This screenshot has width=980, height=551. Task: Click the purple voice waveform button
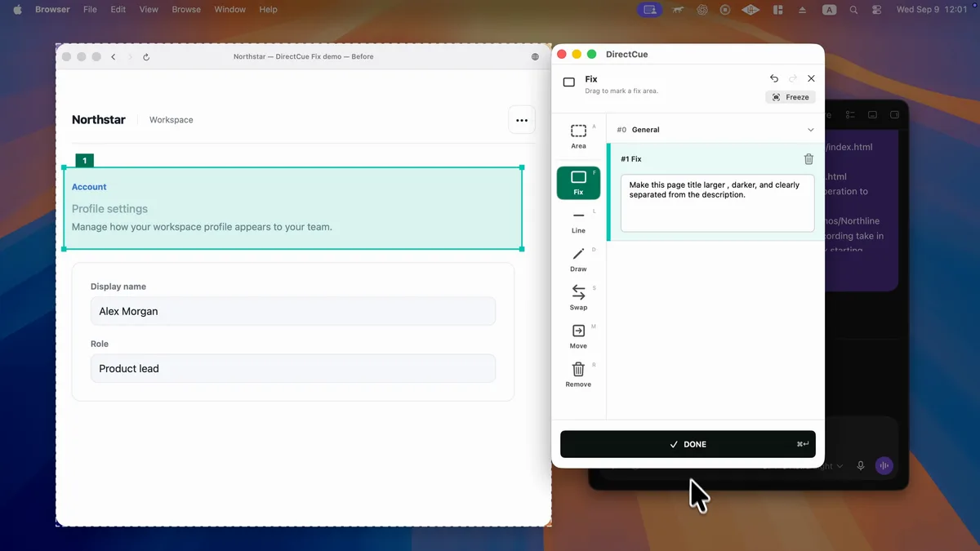(884, 466)
